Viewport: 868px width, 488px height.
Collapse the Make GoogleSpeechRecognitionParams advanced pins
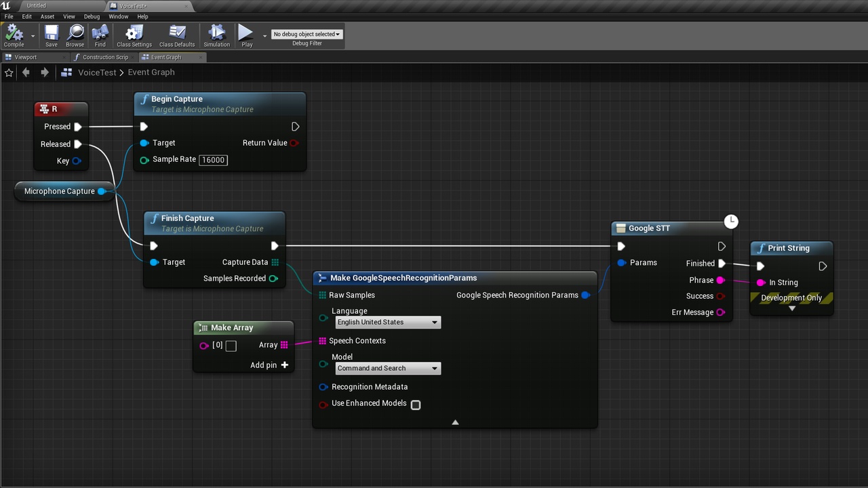455,422
